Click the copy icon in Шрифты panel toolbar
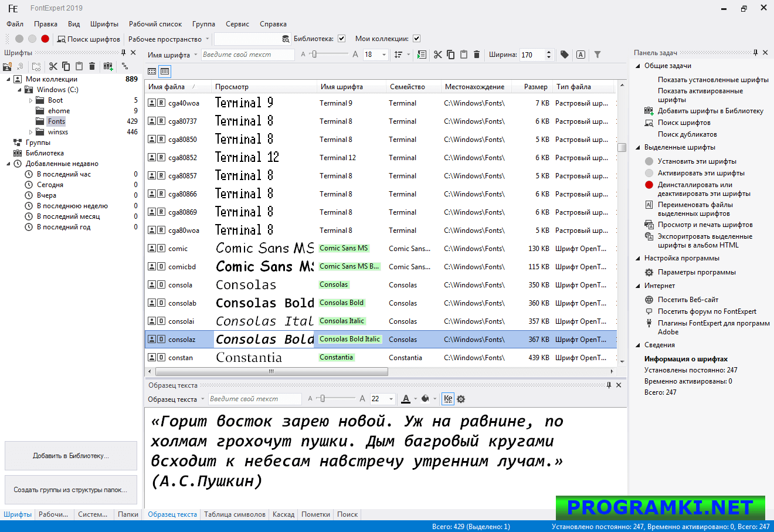 [66, 66]
